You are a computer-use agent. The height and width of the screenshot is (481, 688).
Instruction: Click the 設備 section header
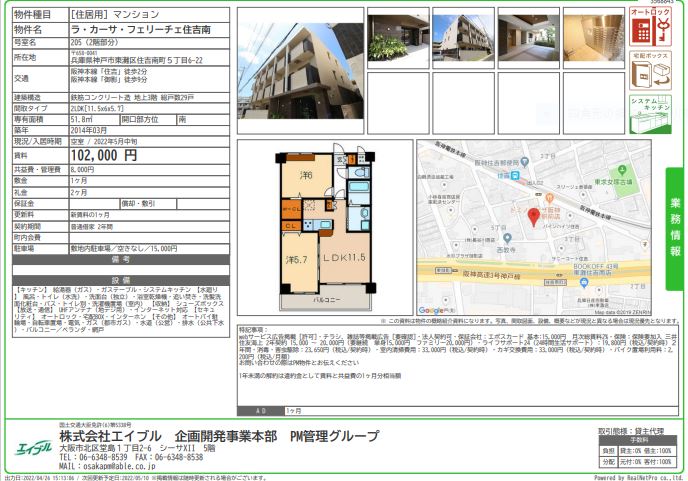pos(121,280)
